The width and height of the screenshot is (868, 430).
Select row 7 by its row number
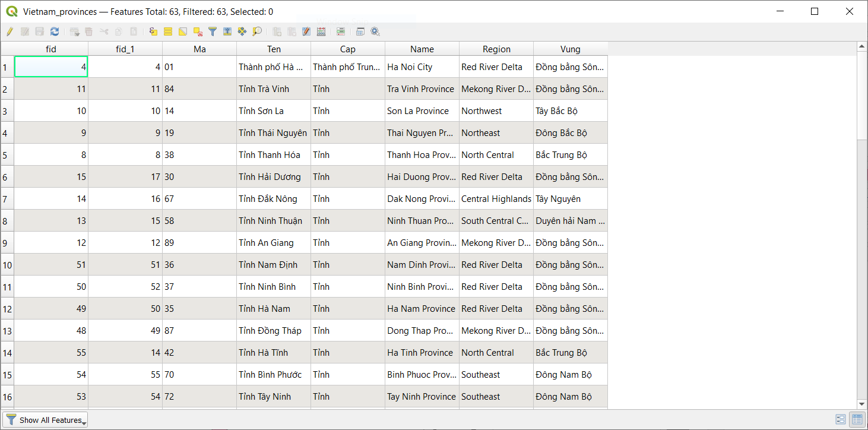pyautogui.click(x=7, y=199)
